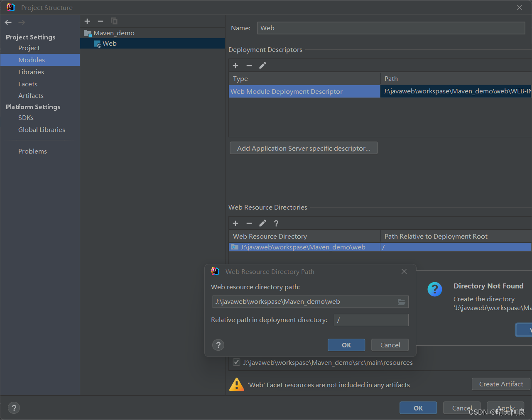Viewport: 532px width, 420px height.
Task: Add a new module with plus icon
Action: pyautogui.click(x=87, y=21)
